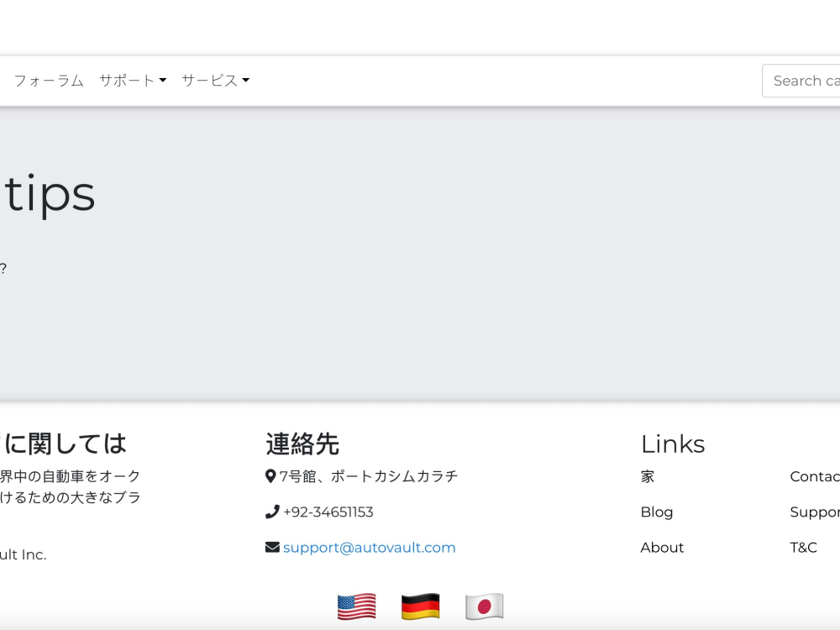Switch language via the US flag

(x=357, y=606)
